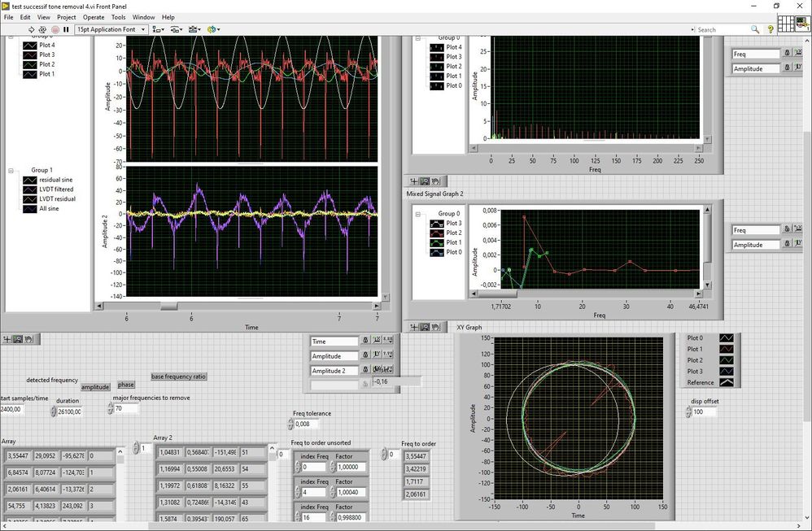
Task: Click the Pause button in toolbar
Action: pyautogui.click(x=66, y=29)
